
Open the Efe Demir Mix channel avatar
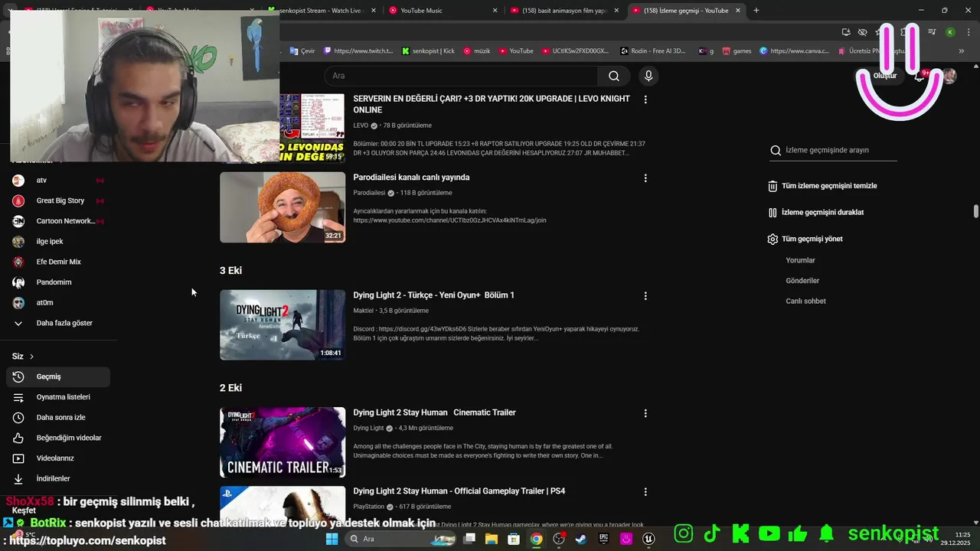click(x=18, y=262)
